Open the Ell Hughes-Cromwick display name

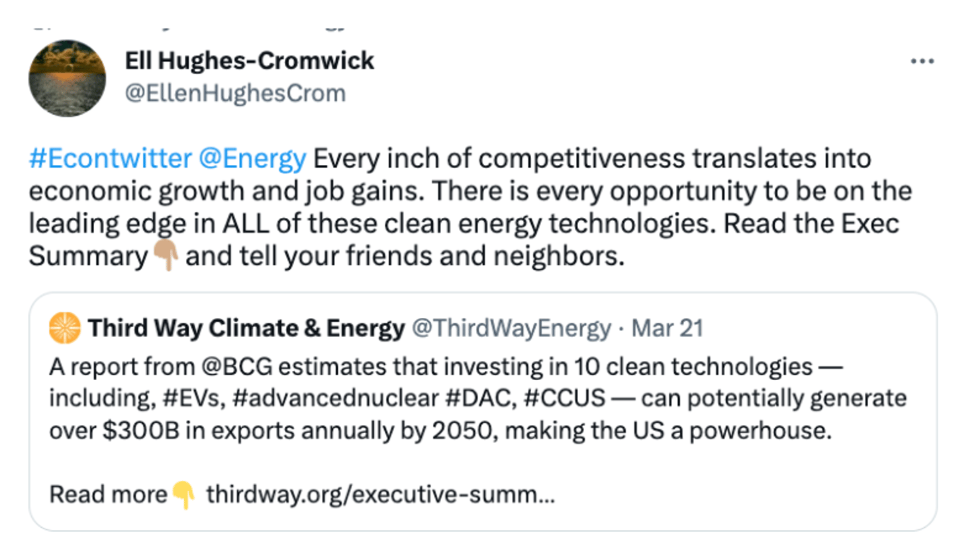pos(249,61)
